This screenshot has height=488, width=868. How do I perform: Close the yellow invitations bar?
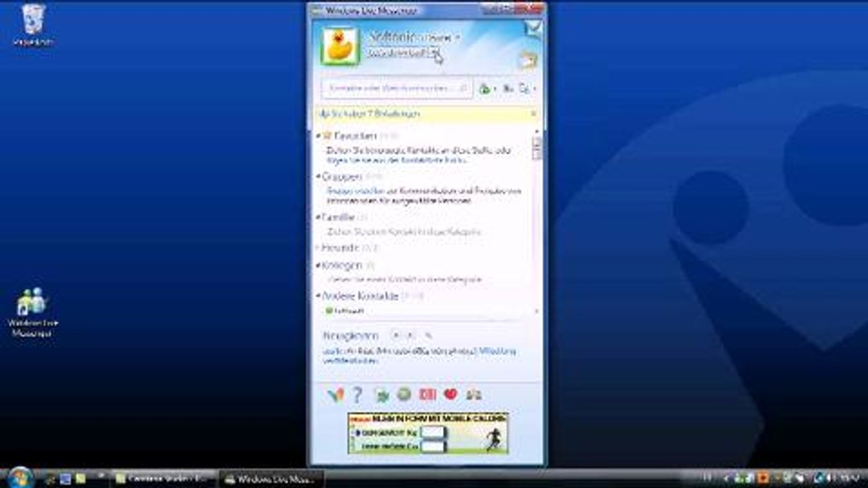point(533,114)
